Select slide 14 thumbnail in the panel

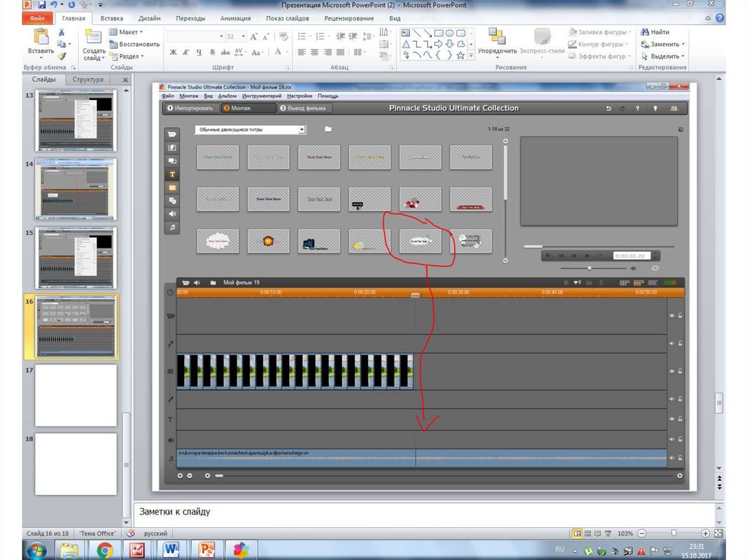[x=76, y=189]
